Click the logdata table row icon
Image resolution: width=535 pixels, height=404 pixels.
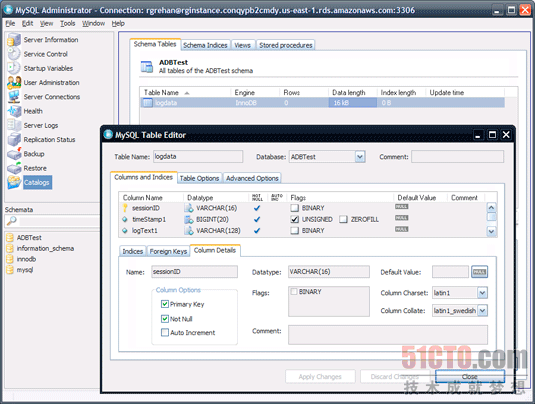[147, 103]
